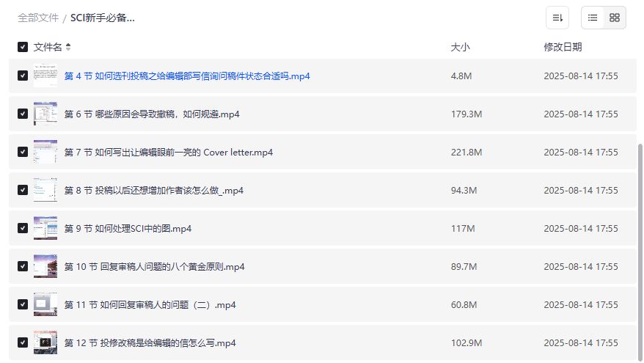
Task: Open 第 6 节 哪些原因会导致撤稿 file
Action: click(152, 114)
